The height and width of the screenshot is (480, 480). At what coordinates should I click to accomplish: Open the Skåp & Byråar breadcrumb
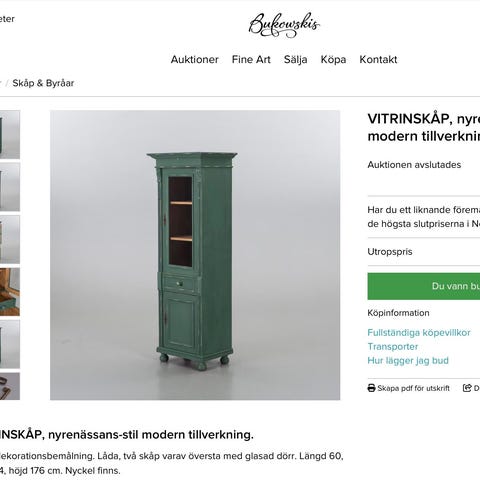43,83
